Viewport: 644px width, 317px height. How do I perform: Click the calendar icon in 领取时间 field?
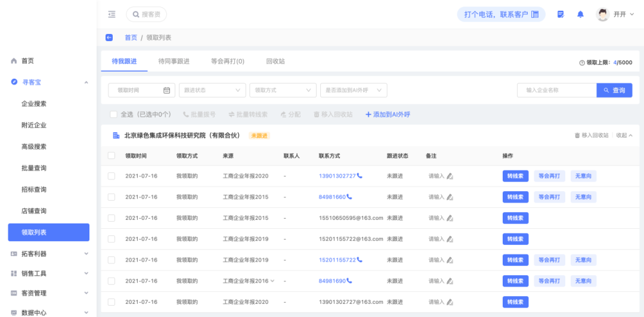167,90
